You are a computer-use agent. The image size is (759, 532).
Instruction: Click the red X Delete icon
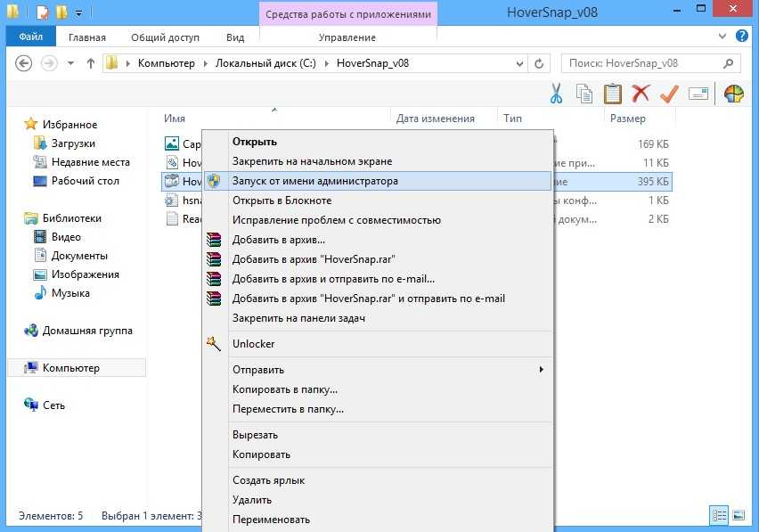tap(640, 94)
